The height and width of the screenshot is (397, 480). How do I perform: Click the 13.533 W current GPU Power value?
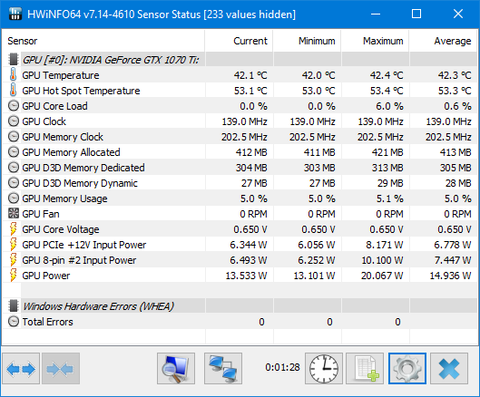coord(246,276)
